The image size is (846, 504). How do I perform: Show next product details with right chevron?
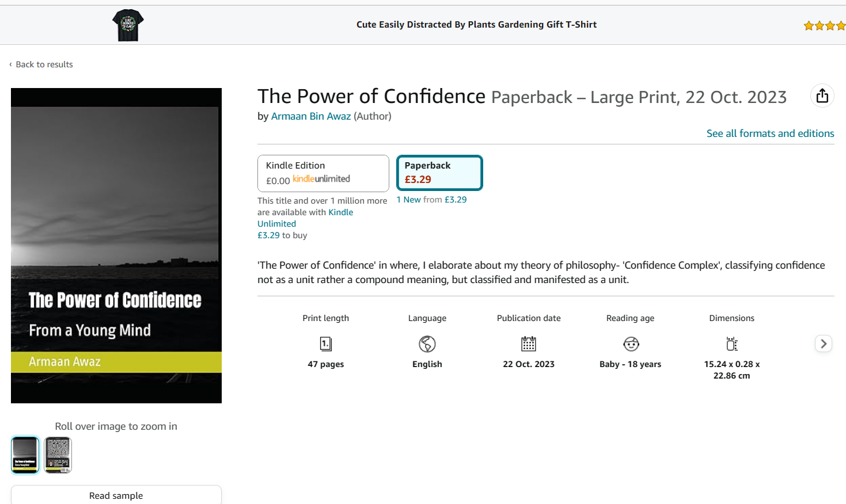click(824, 343)
